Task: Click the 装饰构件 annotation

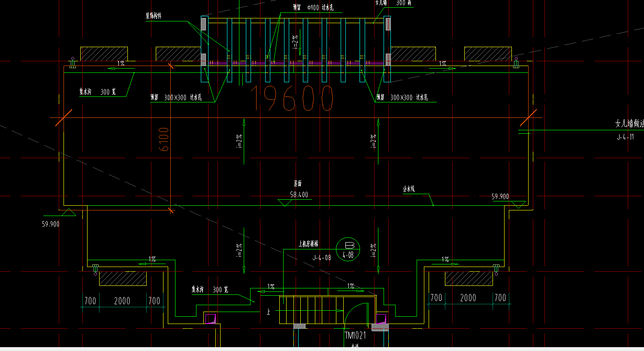Action: pyautogui.click(x=154, y=16)
